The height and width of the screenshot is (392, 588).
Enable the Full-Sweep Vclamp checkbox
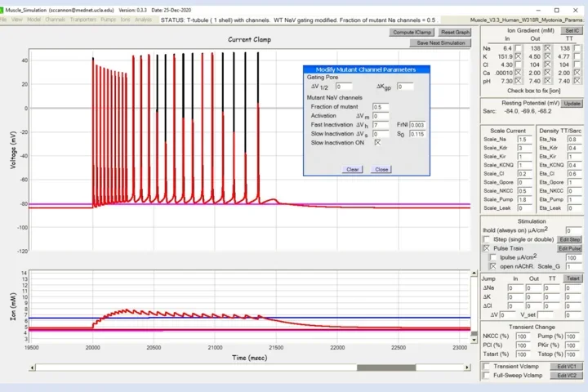point(487,375)
